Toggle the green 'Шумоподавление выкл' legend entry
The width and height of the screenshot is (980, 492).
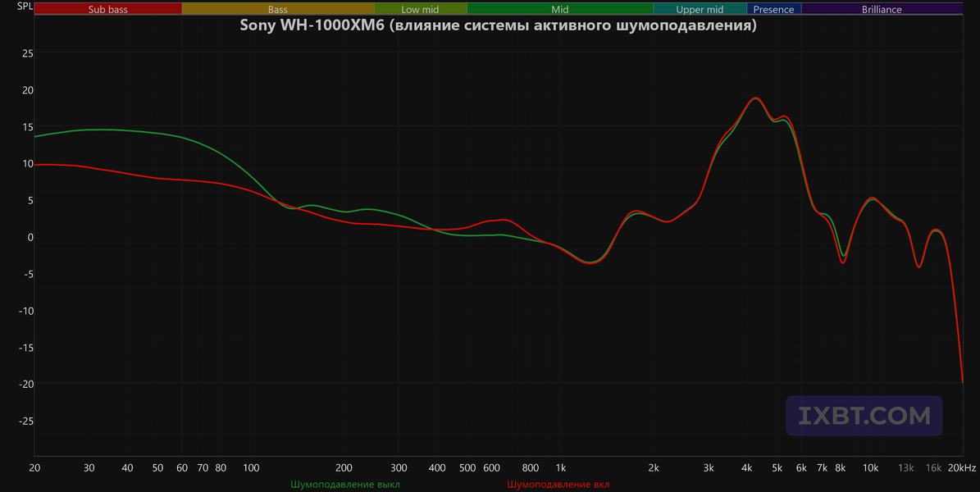point(345,485)
